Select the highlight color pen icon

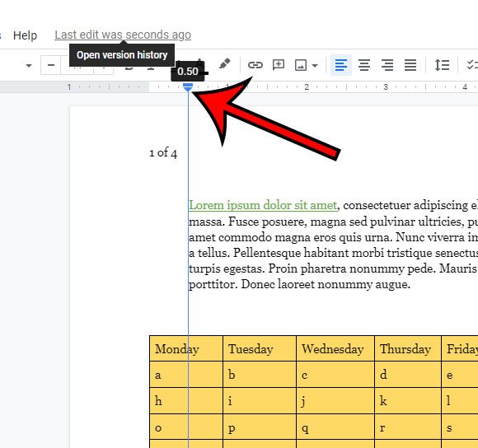tap(224, 64)
